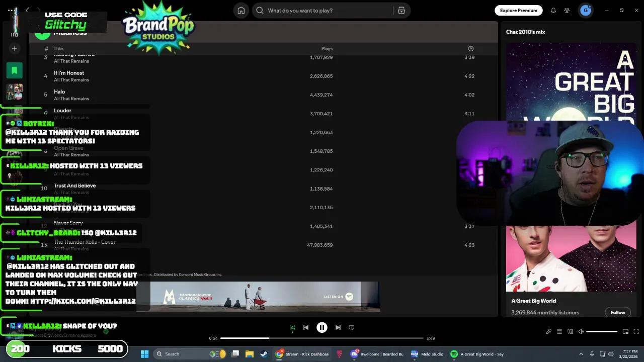644x362 pixels.
Task: Enter full screen mode in Spotify
Action: point(636,332)
